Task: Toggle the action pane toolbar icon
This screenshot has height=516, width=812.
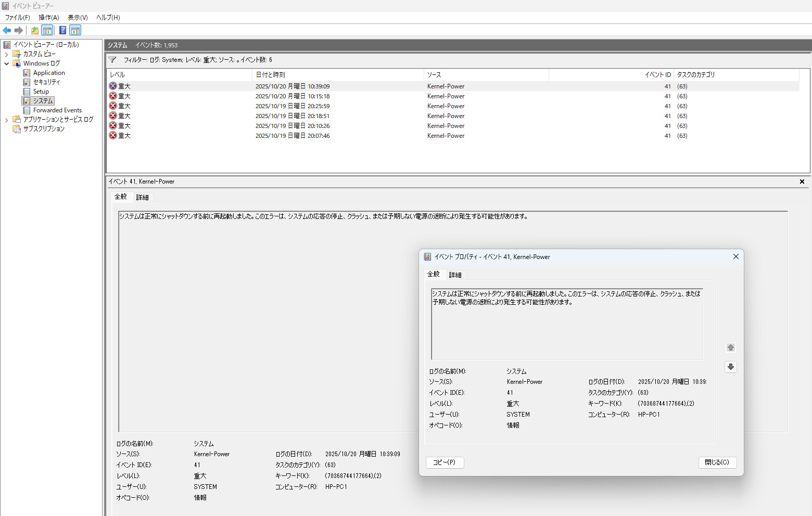Action: click(75, 30)
